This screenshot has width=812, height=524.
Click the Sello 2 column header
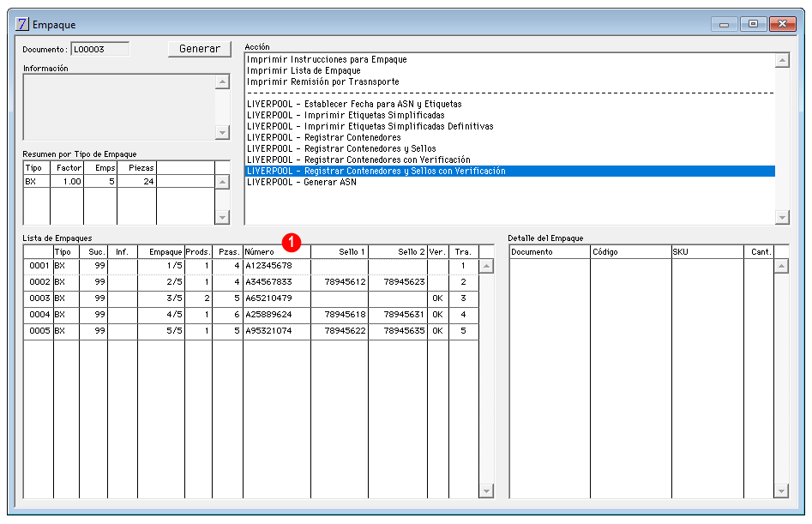(398, 251)
